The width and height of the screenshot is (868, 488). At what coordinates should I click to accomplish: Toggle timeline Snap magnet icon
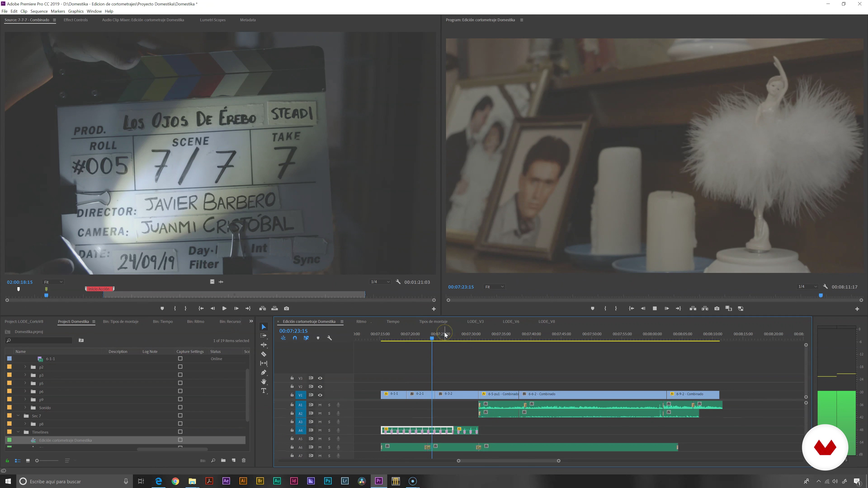click(x=295, y=338)
